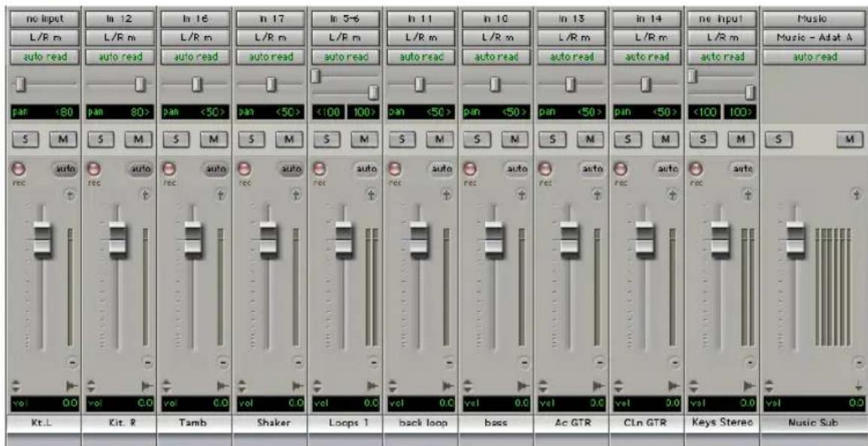
Task: Open the In 13 input selector
Action: (572, 19)
